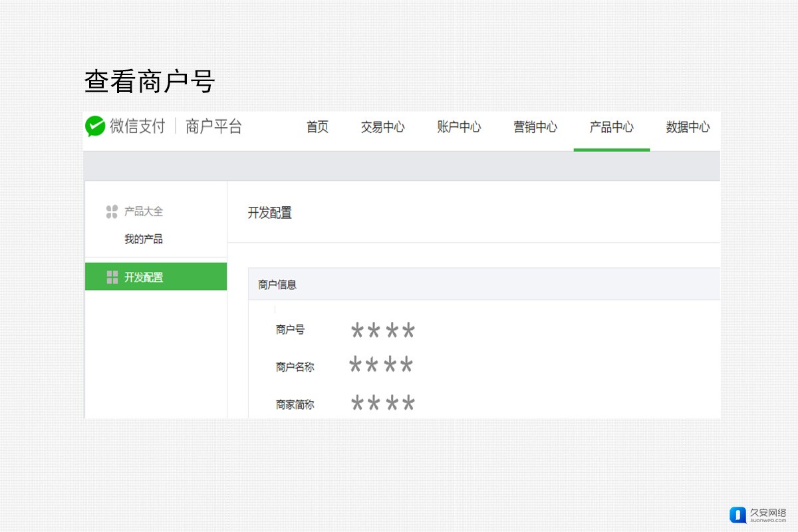Screen dimensions: 798x532
Task: Switch to the 数据中心 tab
Action: coord(688,127)
